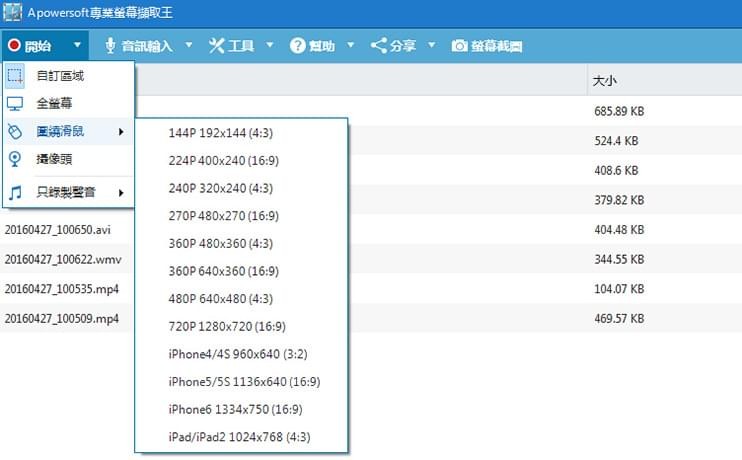Viewport: 742px width, 460px height.
Task: Click the 344.55 KB size cell
Action: point(619,259)
